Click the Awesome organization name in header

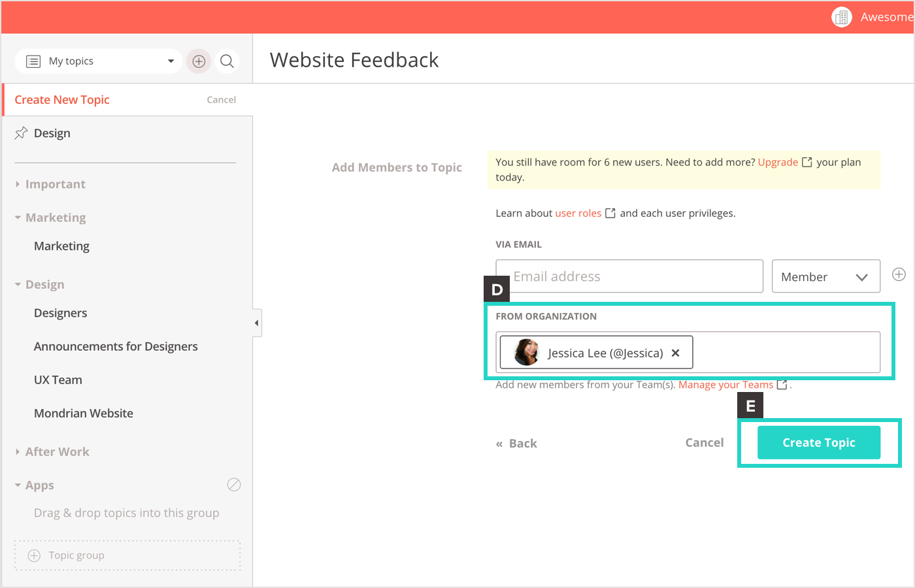point(887,17)
